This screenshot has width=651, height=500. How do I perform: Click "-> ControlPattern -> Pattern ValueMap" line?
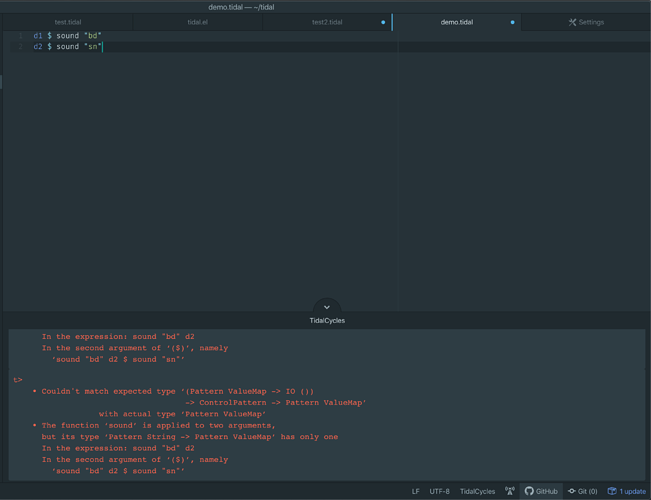click(x=276, y=402)
